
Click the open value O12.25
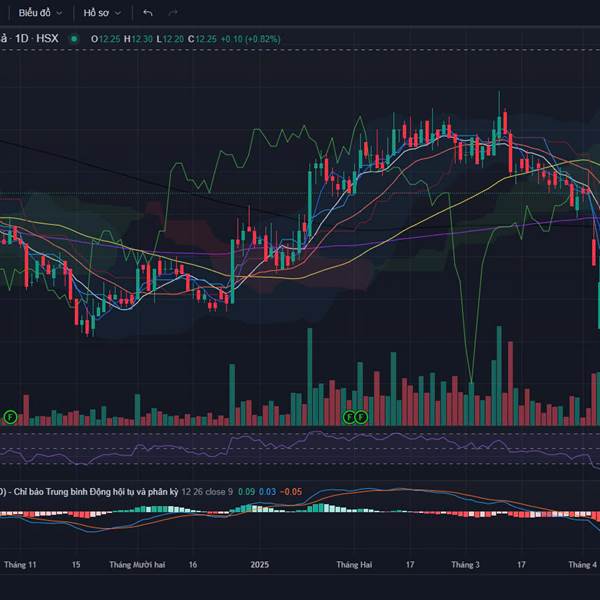[106, 39]
